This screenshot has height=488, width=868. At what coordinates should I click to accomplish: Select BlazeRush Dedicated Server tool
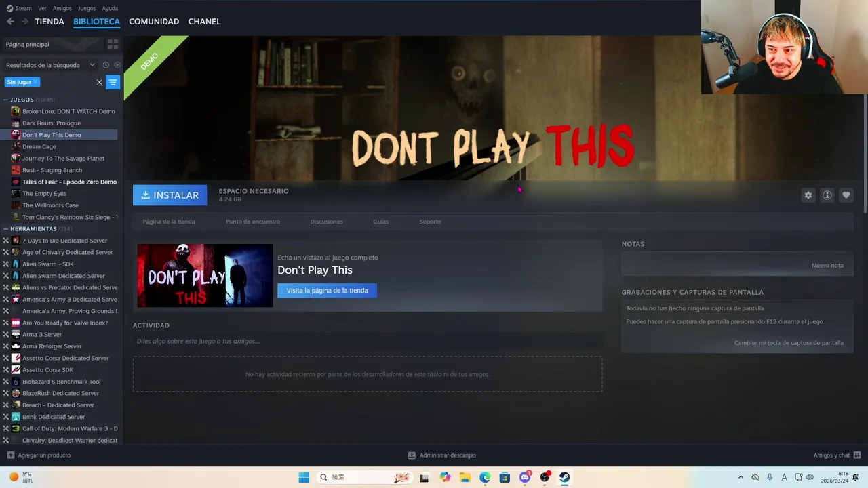pos(61,393)
